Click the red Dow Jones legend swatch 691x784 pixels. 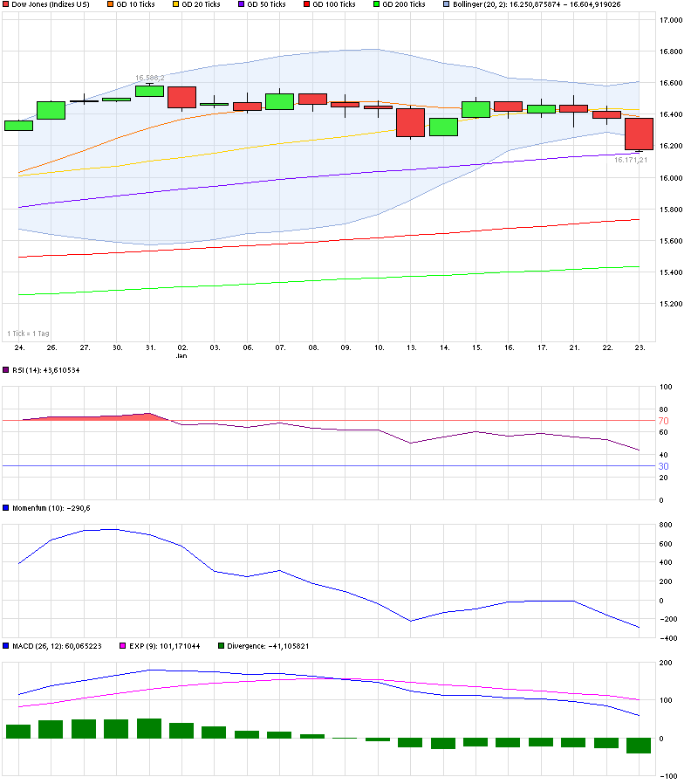5,4
